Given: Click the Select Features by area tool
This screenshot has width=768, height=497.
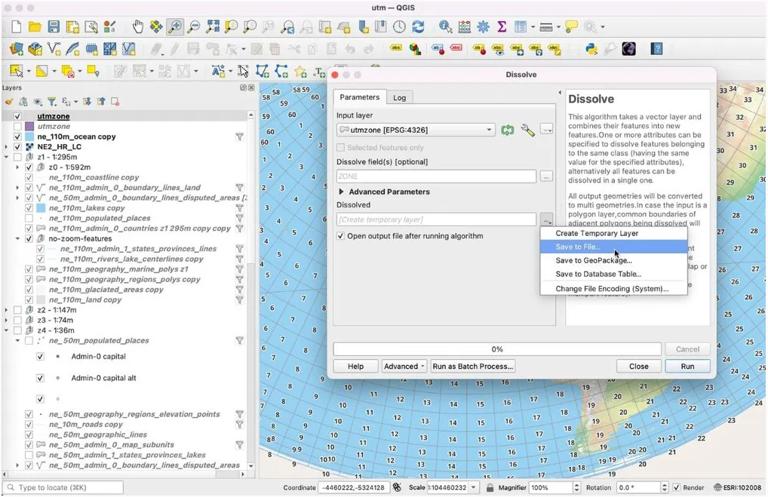Looking at the screenshot, I should [x=16, y=71].
